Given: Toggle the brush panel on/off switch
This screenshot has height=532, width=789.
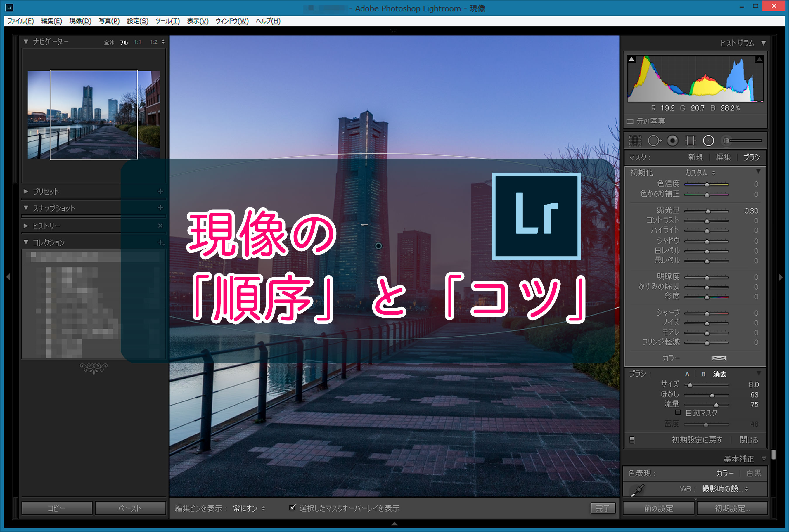Looking at the screenshot, I should point(632,440).
